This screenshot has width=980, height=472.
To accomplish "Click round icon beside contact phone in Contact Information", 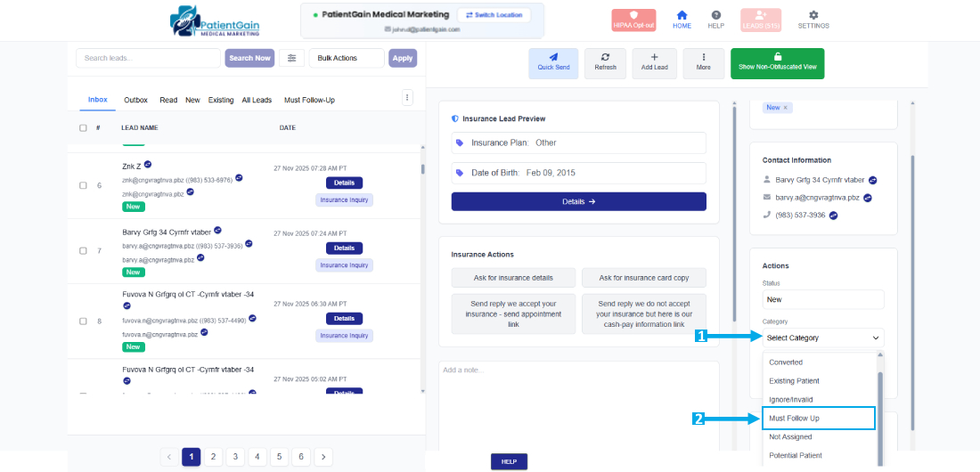I will pos(832,216).
